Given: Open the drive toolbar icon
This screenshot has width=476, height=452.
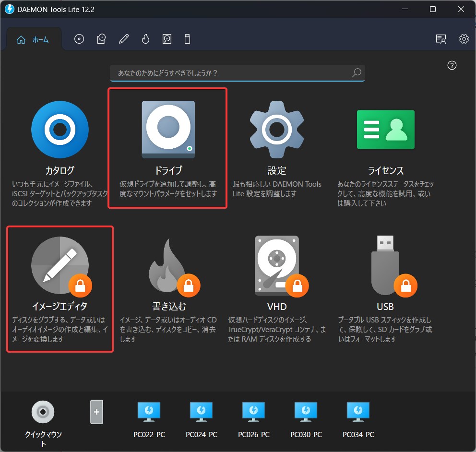Looking at the screenshot, I should coord(101,39).
